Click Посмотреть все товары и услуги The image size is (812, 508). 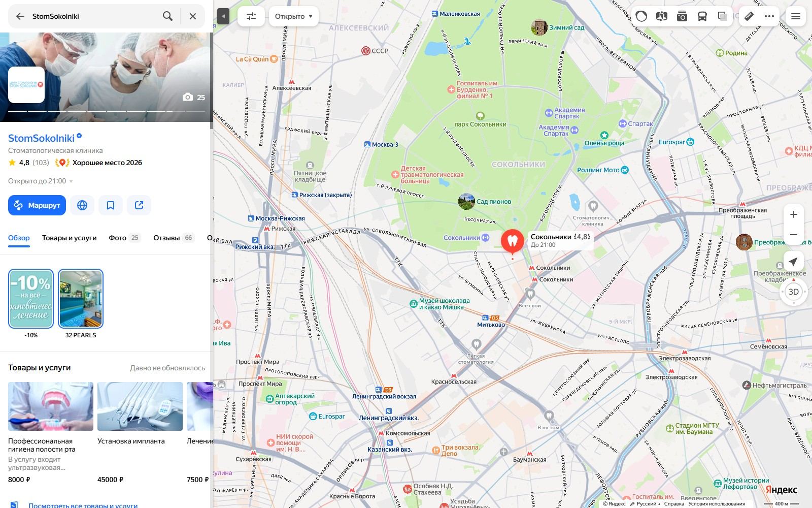coord(83,505)
